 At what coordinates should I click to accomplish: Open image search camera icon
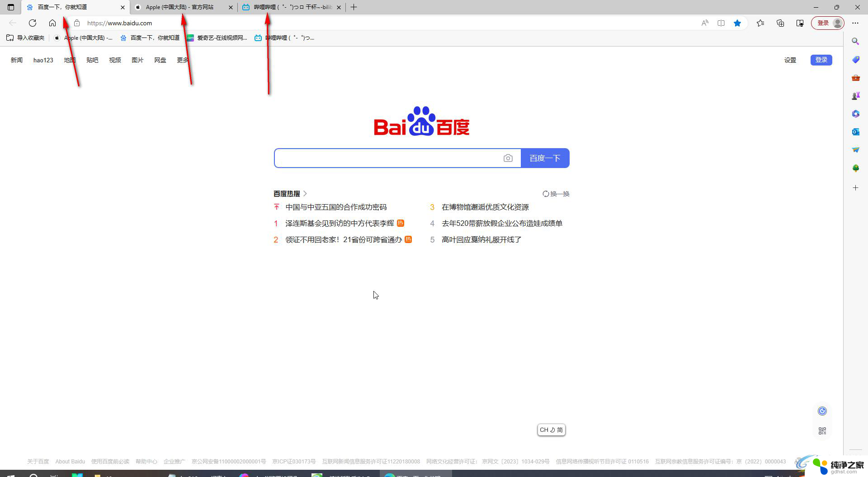[508, 158]
